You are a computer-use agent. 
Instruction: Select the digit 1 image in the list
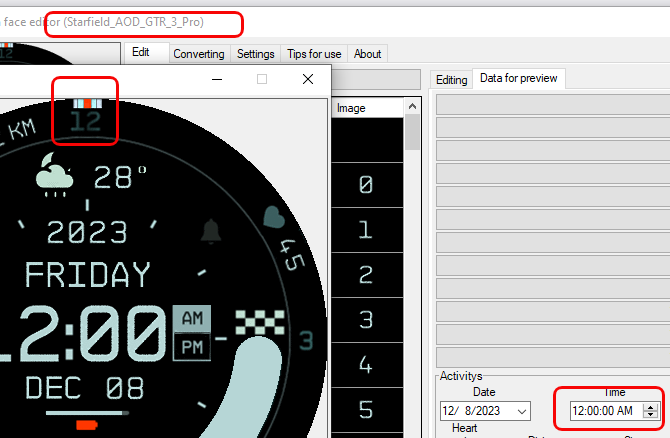[x=367, y=230]
